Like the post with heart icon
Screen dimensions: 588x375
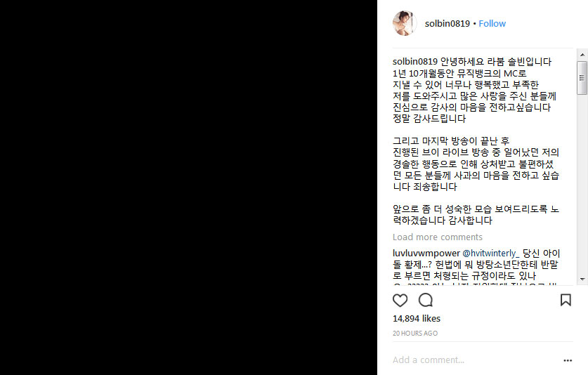tap(400, 301)
